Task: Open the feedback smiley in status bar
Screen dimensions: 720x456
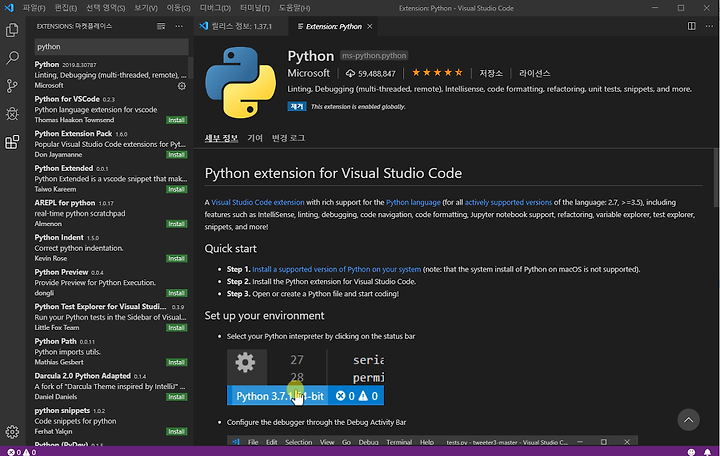Action: coord(691,452)
